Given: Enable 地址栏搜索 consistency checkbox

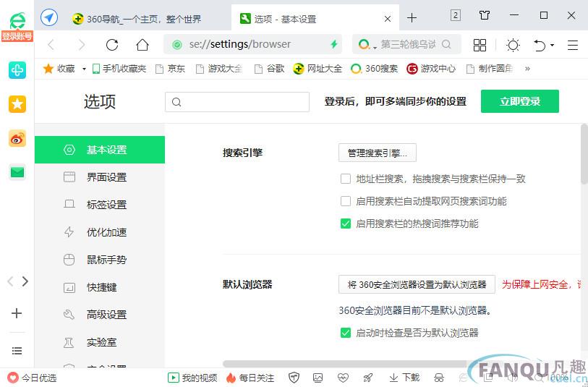Looking at the screenshot, I should (346, 179).
